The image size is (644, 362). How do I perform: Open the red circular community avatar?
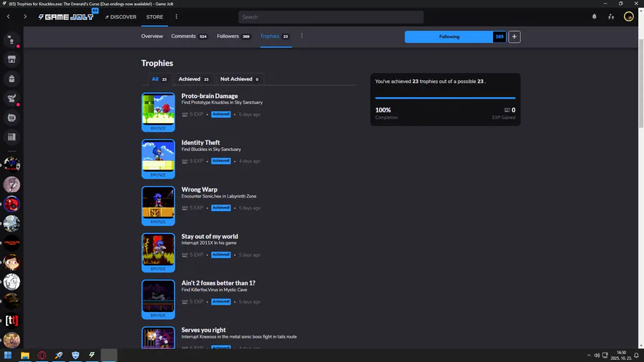tap(11, 204)
